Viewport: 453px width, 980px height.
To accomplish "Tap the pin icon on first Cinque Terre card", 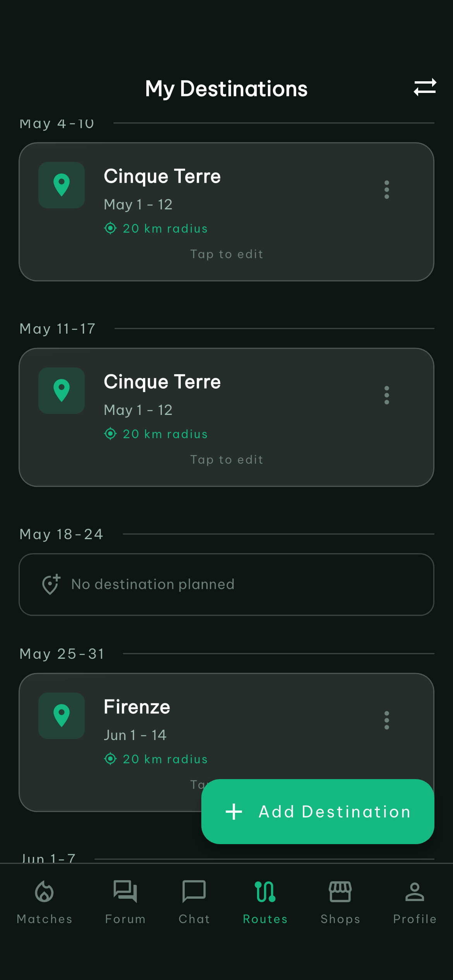I will pos(62,185).
